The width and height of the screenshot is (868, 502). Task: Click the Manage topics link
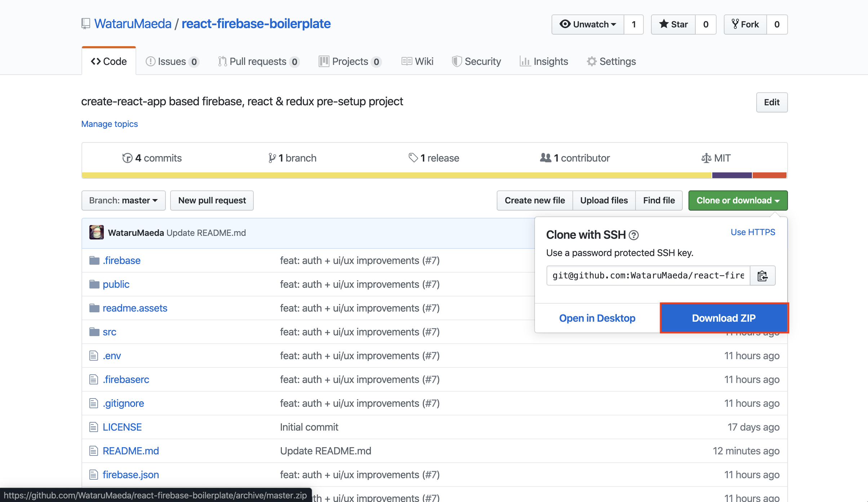click(x=110, y=124)
